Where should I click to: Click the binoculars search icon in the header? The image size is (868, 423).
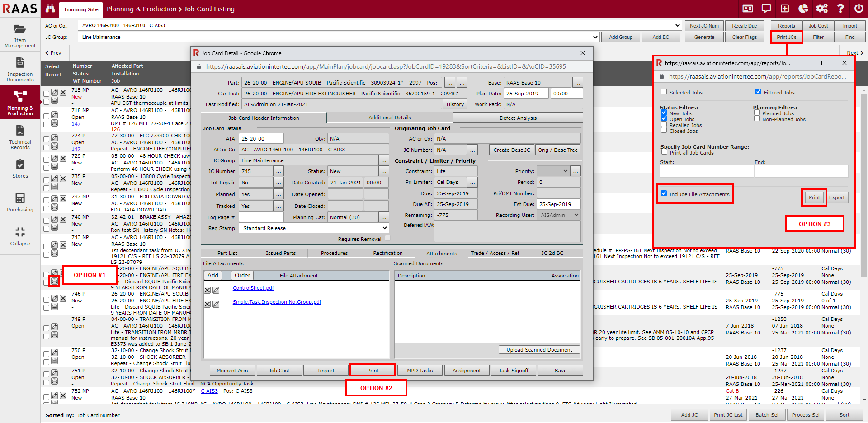pyautogui.click(x=50, y=9)
